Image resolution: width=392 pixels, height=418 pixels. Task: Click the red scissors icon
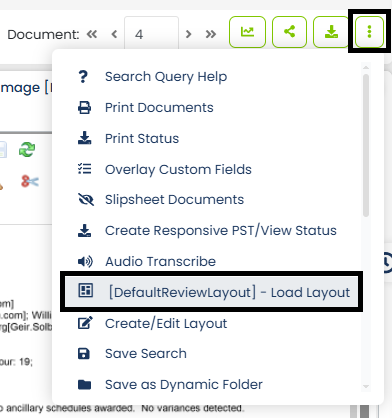pyautogui.click(x=30, y=182)
